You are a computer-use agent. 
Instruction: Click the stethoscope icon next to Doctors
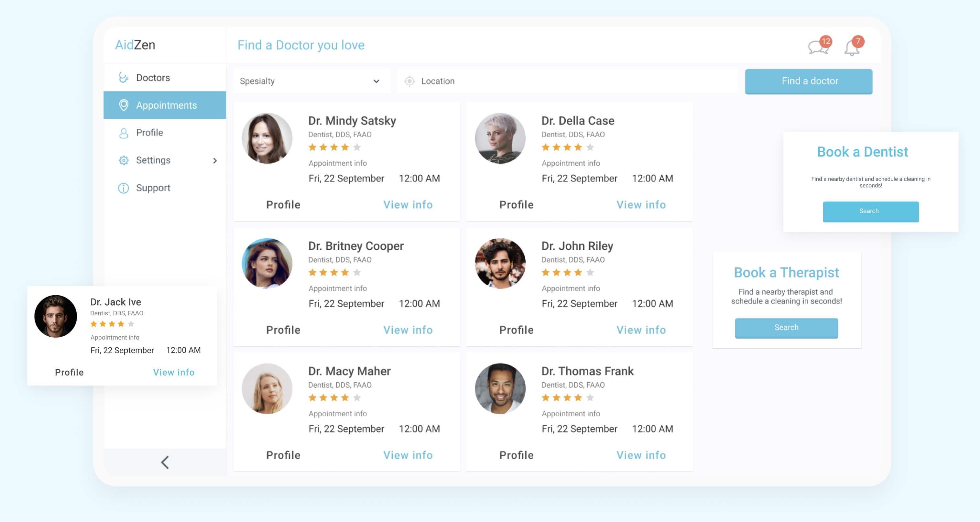click(123, 77)
